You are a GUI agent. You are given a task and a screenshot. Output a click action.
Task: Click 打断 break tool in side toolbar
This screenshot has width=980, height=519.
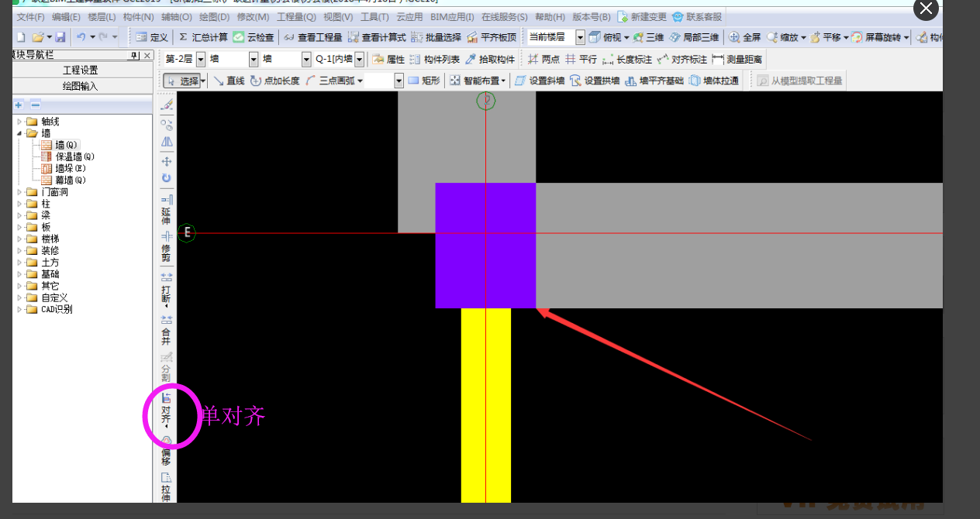(166, 289)
